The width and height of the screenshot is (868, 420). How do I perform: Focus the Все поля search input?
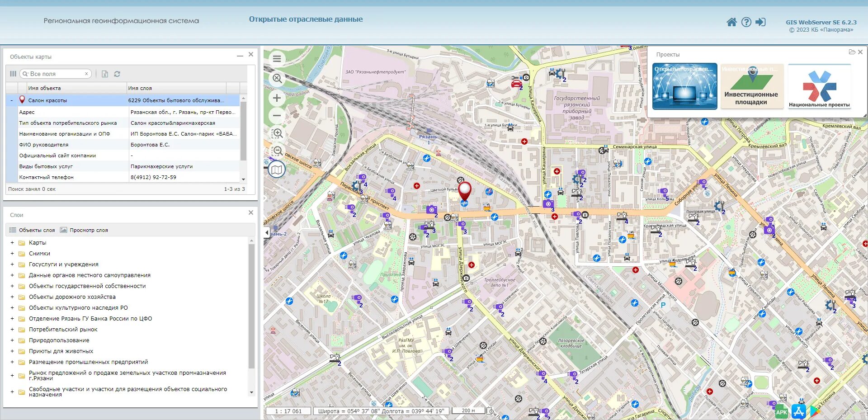(x=56, y=74)
